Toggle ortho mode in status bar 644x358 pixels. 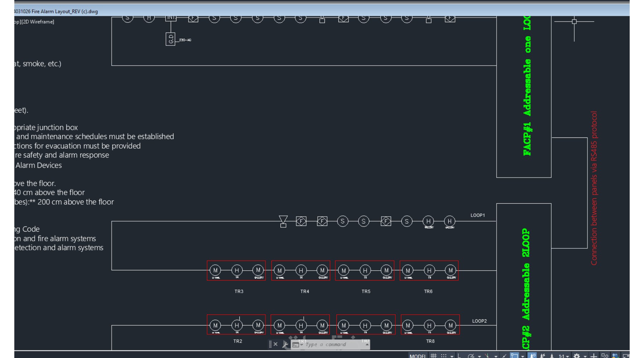pyautogui.click(x=459, y=356)
